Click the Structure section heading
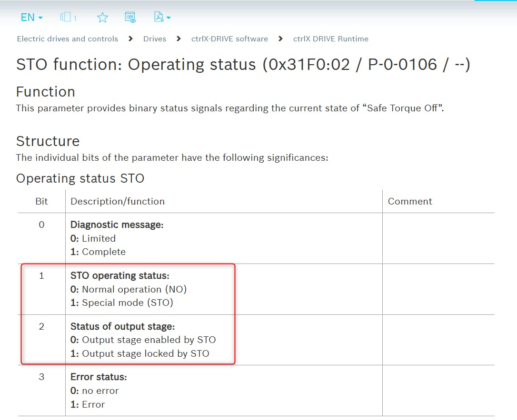The width and height of the screenshot is (517, 420). click(x=48, y=141)
